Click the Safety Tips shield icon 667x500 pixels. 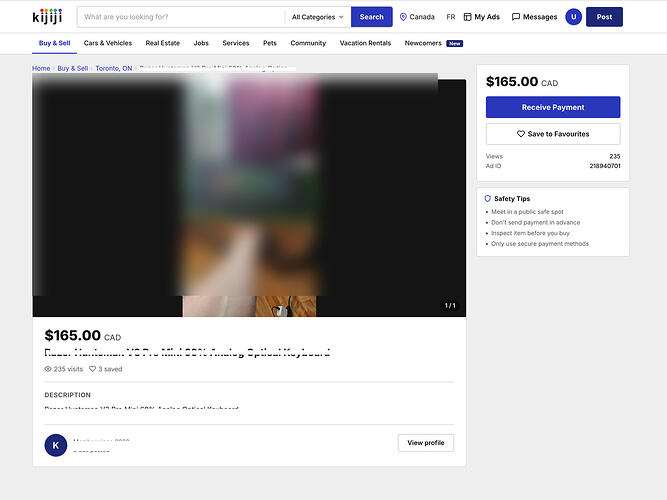point(487,198)
